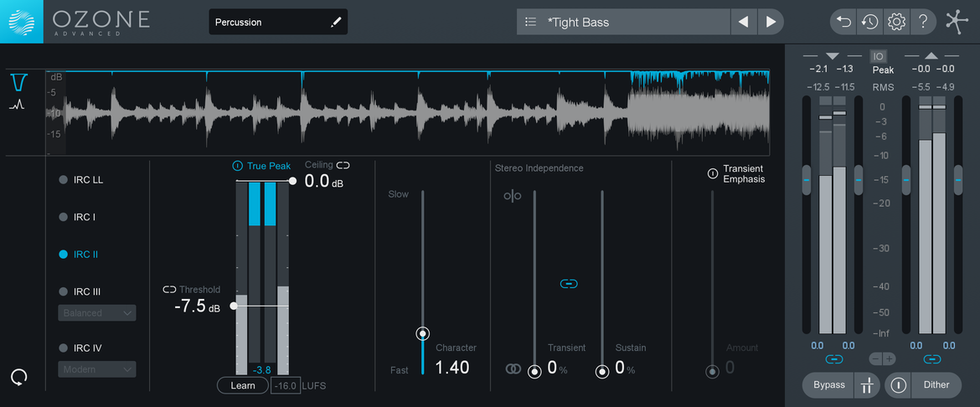Click the -7.5 dB Threshold value
Viewport: 980px width, 407px height.
point(197,307)
